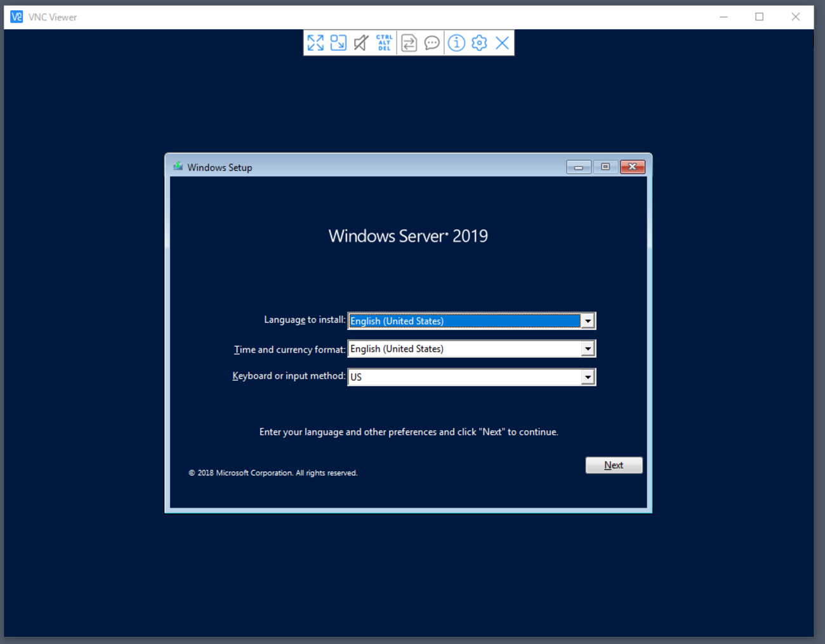Screen dimensions: 825x644
Task: Click the Windows Setup title bar icon
Action: (178, 167)
